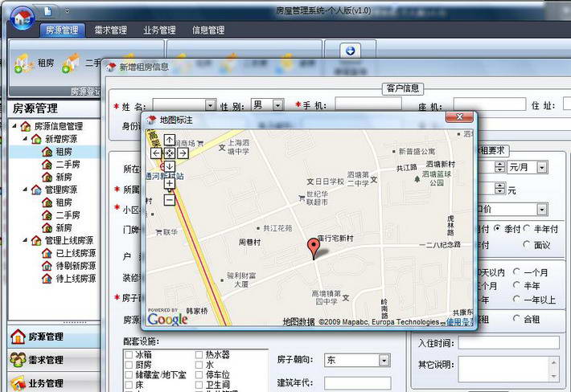Click the 其它说明 vertical scrollbar
Viewport: 571px width, 392px height.
[x=554, y=369]
